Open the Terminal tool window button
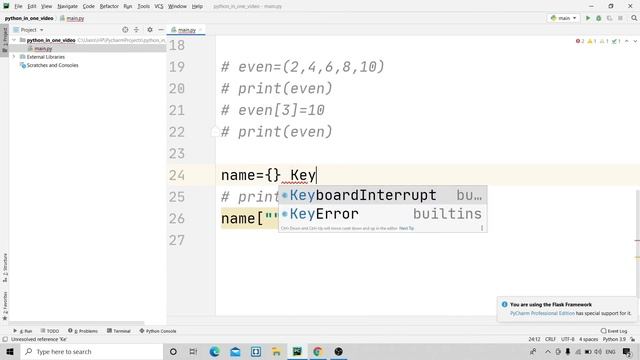Image resolution: width=640 pixels, height=360 pixels. 119,331
